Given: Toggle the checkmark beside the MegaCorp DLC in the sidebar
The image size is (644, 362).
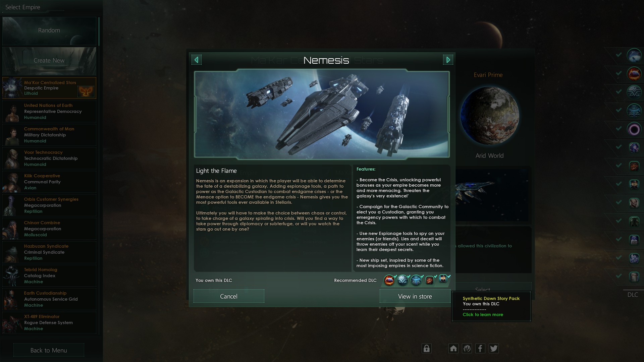Looking at the screenshot, I should coord(619,92).
